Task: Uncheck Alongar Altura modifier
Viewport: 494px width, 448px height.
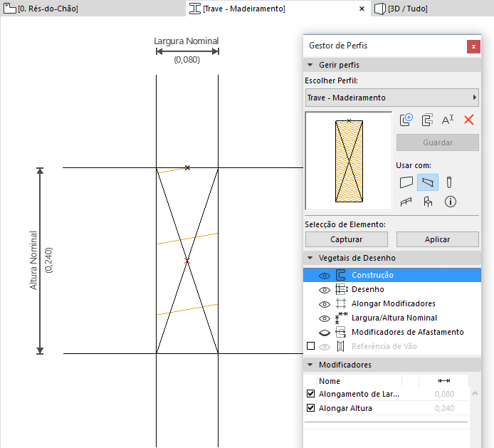Action: coord(310,408)
